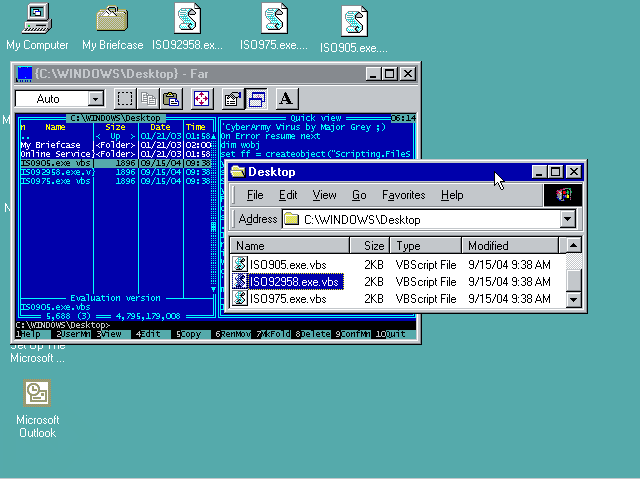Click the Far command line prompt C:\WINDOWS\Desktop>

(63, 325)
